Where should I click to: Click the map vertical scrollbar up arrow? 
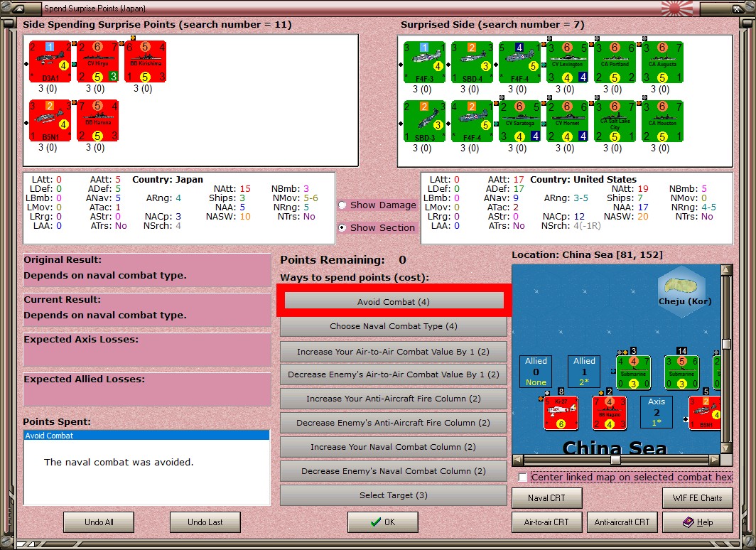tap(727, 269)
